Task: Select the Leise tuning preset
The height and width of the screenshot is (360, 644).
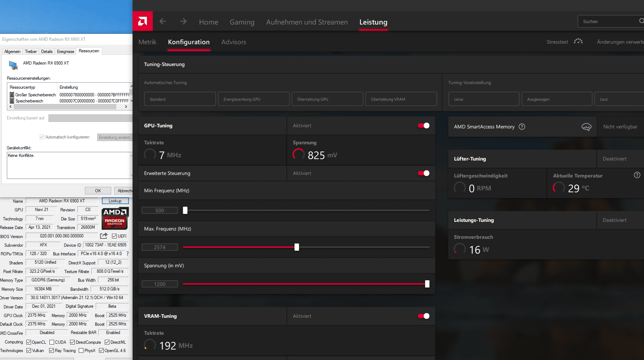Action: pyautogui.click(x=484, y=99)
